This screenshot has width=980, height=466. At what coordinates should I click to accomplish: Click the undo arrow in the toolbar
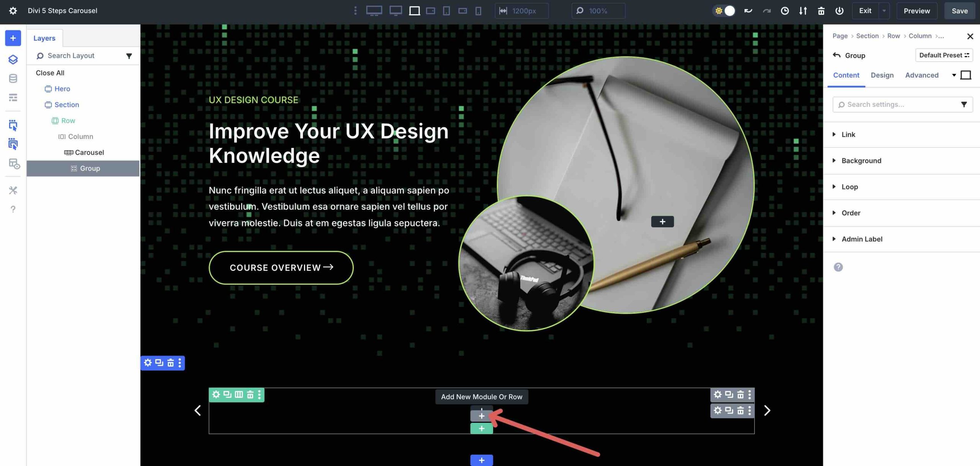coord(748,11)
